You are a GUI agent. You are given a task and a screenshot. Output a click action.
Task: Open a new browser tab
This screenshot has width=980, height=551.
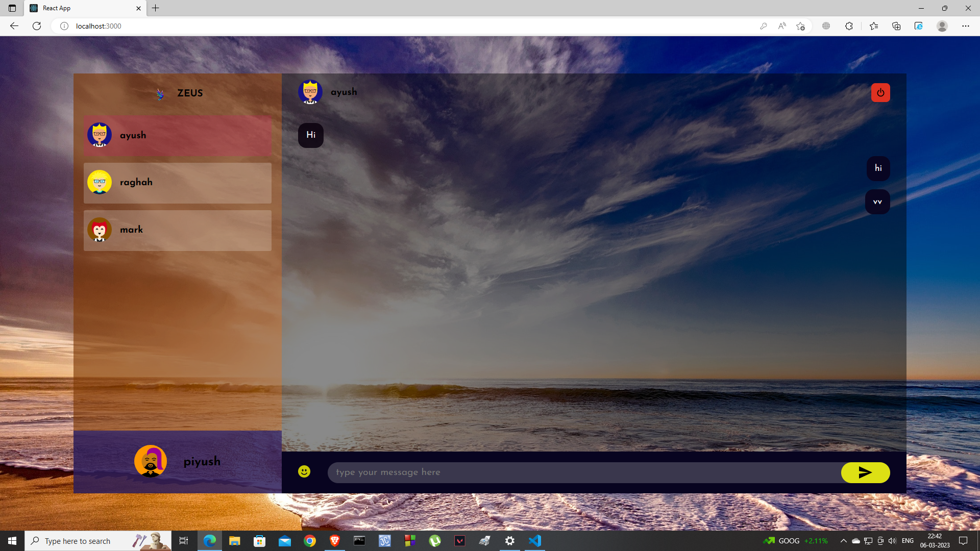(x=156, y=8)
